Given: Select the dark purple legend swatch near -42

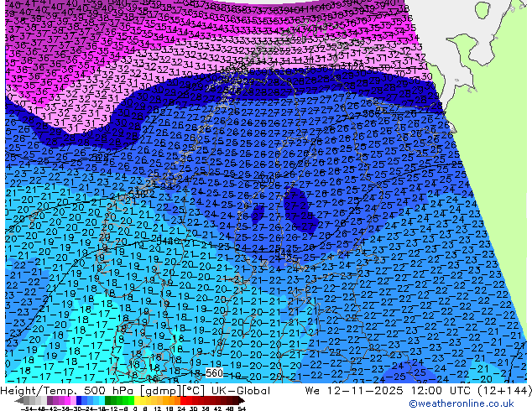Looking at the screenshot, I should (50, 401).
